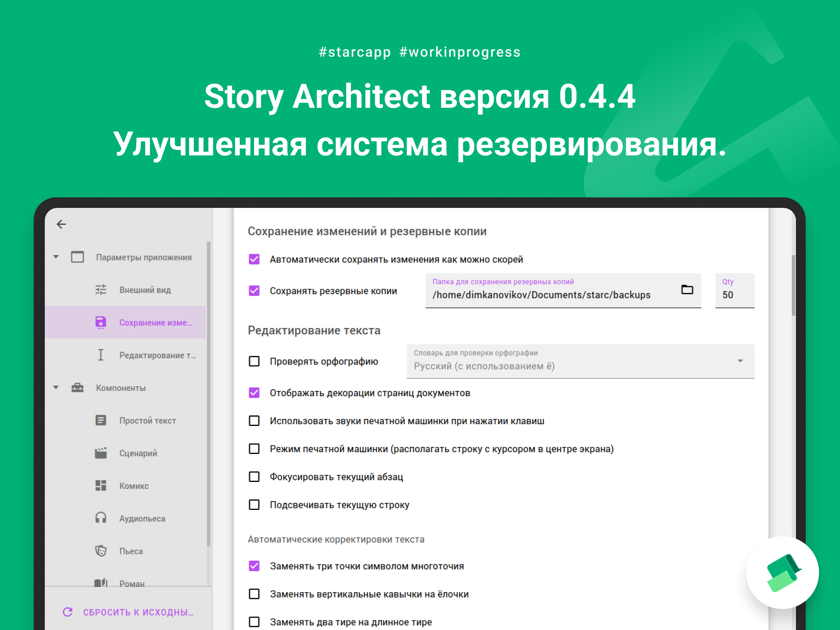
Task: Open Пьеса component settings
Action: tap(125, 551)
